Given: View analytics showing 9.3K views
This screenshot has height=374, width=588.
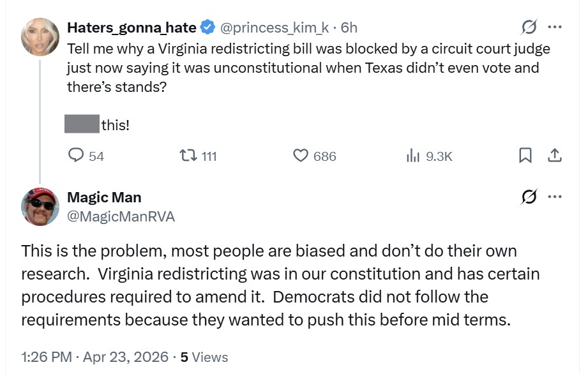Looking at the screenshot, I should (414, 156).
